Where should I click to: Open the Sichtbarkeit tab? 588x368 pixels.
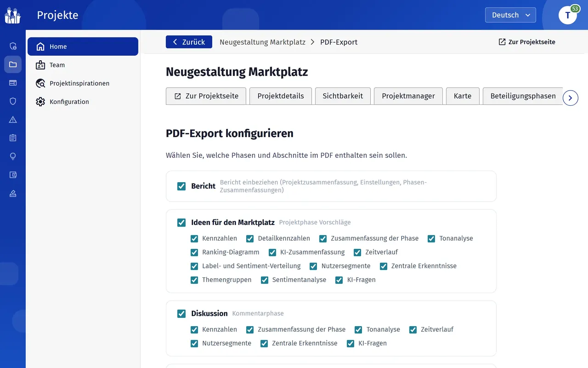coord(343,96)
